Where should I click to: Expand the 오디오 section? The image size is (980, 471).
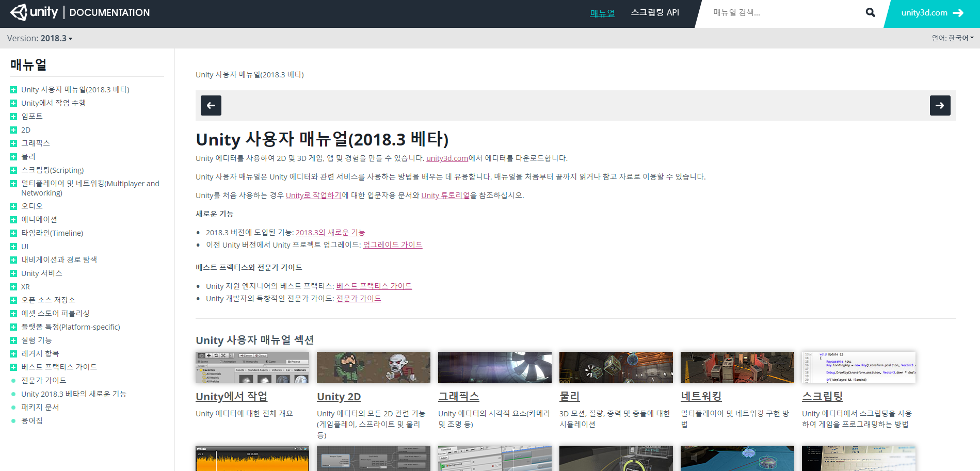(13, 206)
